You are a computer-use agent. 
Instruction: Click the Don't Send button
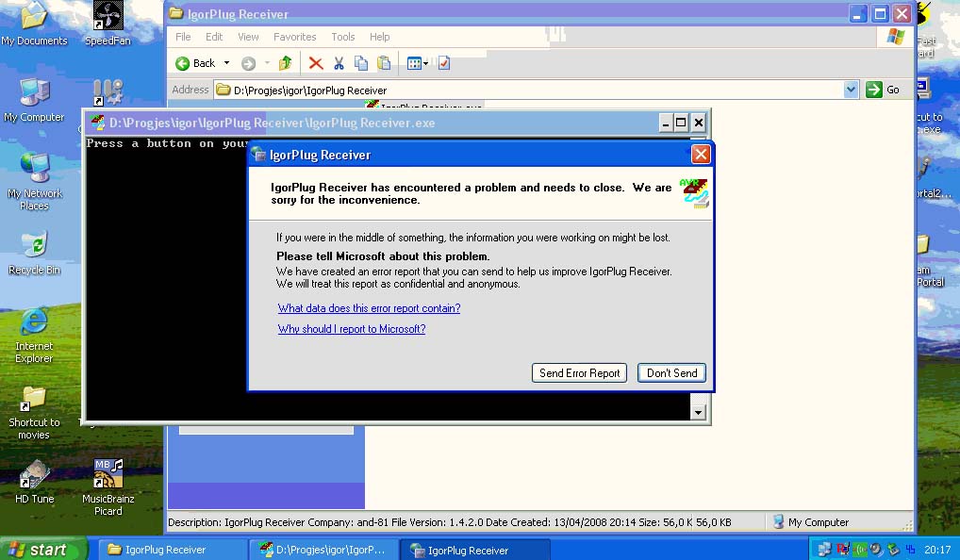(671, 373)
